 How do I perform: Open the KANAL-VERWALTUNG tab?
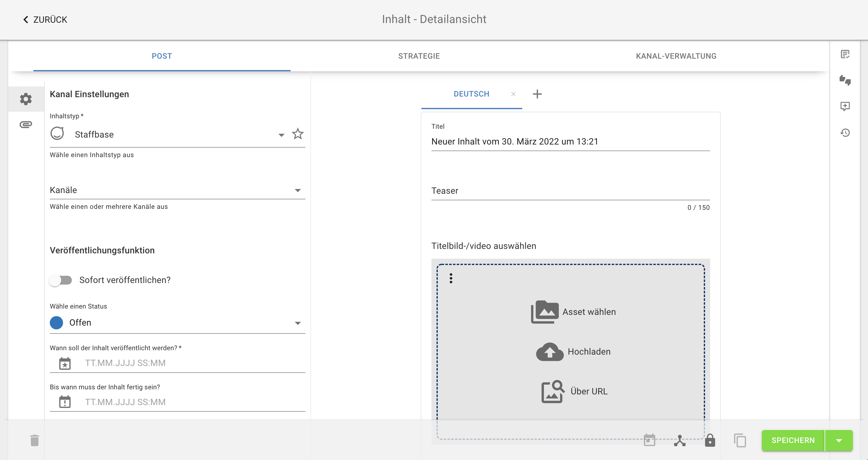click(676, 56)
